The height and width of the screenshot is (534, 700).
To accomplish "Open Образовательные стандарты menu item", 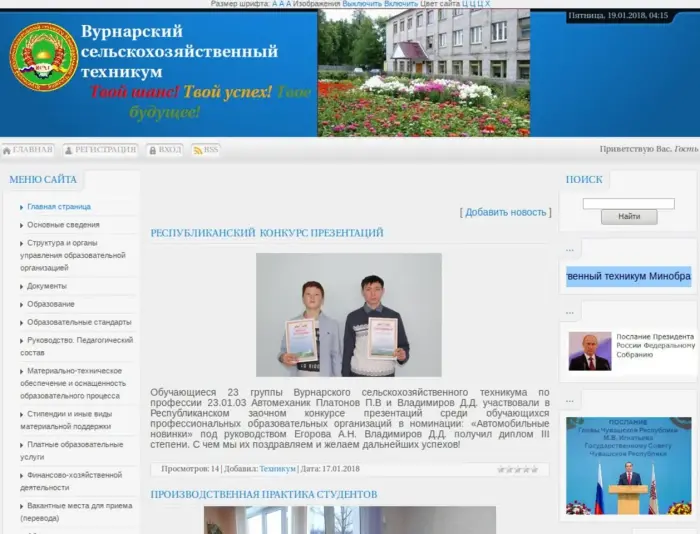I will [x=79, y=322].
